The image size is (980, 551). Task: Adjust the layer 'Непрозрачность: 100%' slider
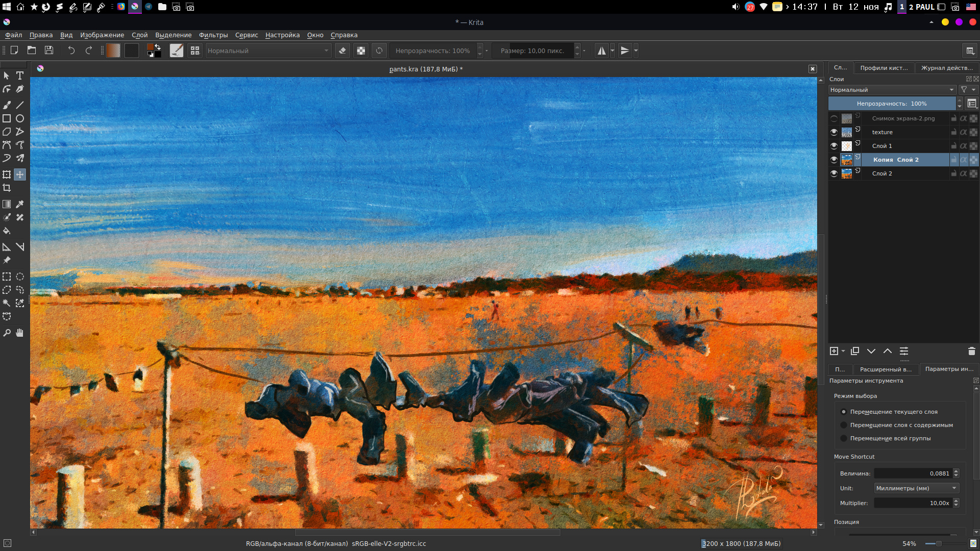pos(892,104)
